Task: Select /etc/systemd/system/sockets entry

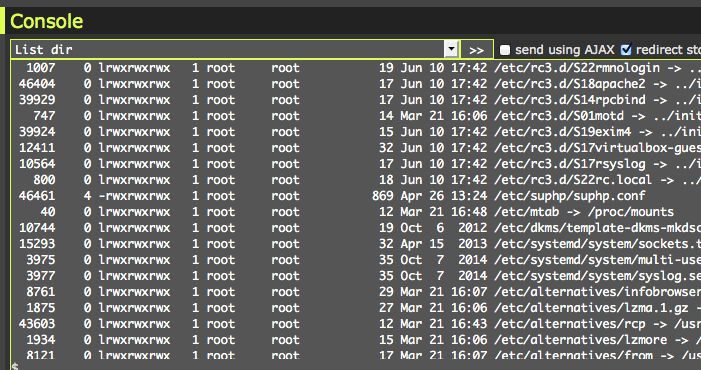Action: (x=597, y=244)
